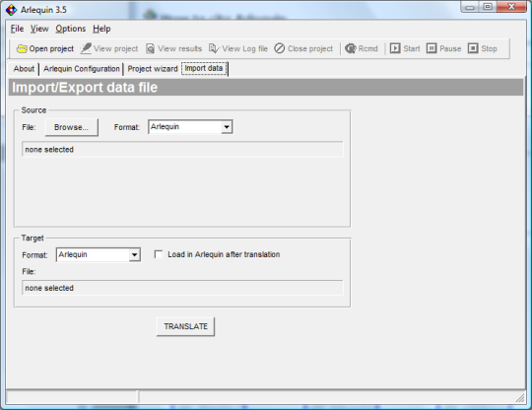Viewport: 532px width, 410px height.
Task: Click the View results document icon
Action: [x=150, y=49]
